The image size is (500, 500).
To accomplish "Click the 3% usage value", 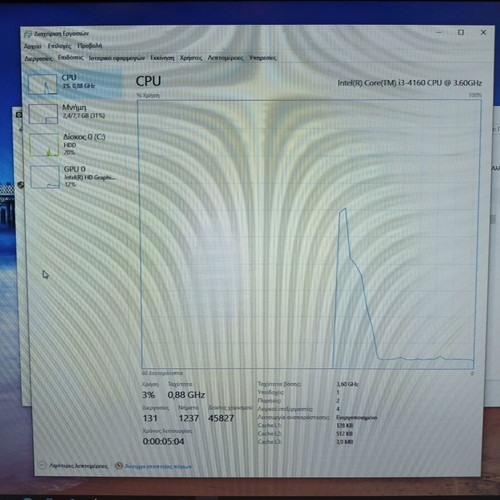I will click(x=148, y=395).
